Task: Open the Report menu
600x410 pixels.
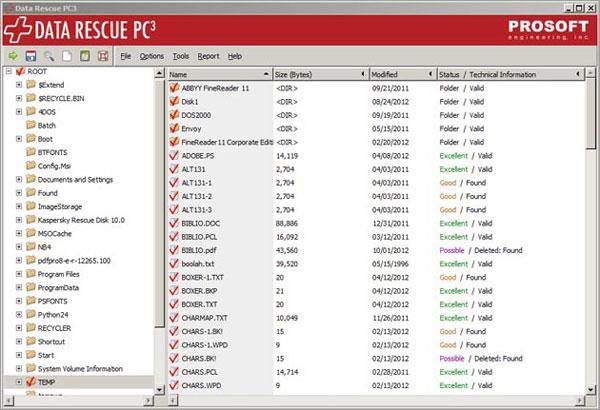Action: [208, 56]
